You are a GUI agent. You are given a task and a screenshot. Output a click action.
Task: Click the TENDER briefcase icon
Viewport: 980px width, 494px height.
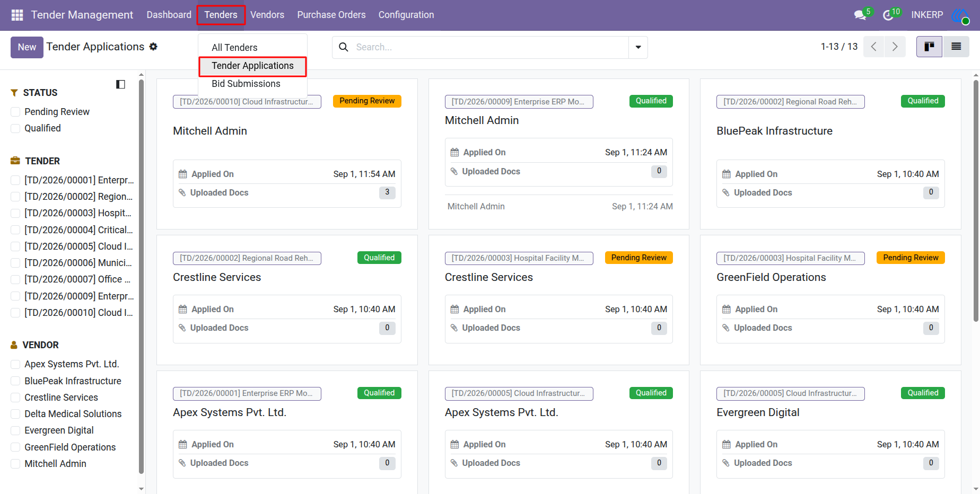point(15,161)
